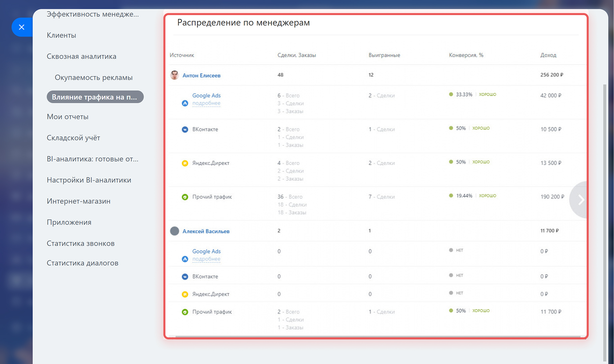Open Антон Елисеев avatar photo
614x364 pixels.
[x=174, y=75]
